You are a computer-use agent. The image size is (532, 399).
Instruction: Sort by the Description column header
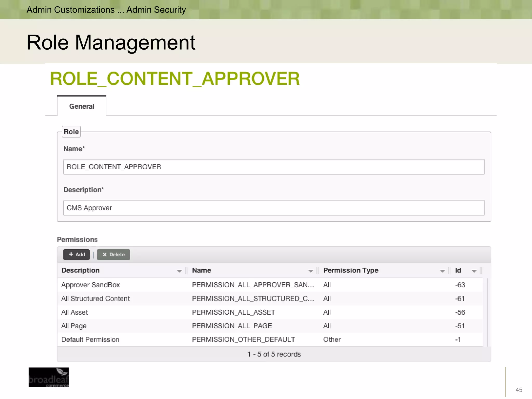pos(80,270)
